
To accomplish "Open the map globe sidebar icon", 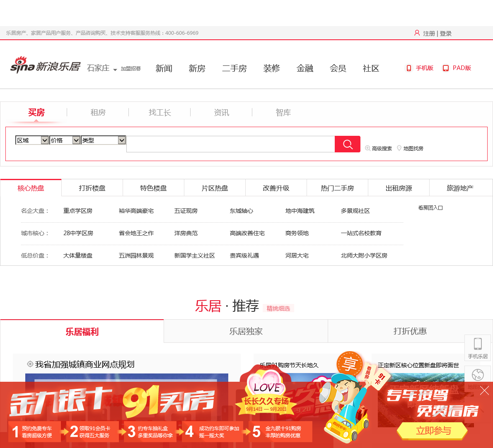I will pyautogui.click(x=478, y=375).
